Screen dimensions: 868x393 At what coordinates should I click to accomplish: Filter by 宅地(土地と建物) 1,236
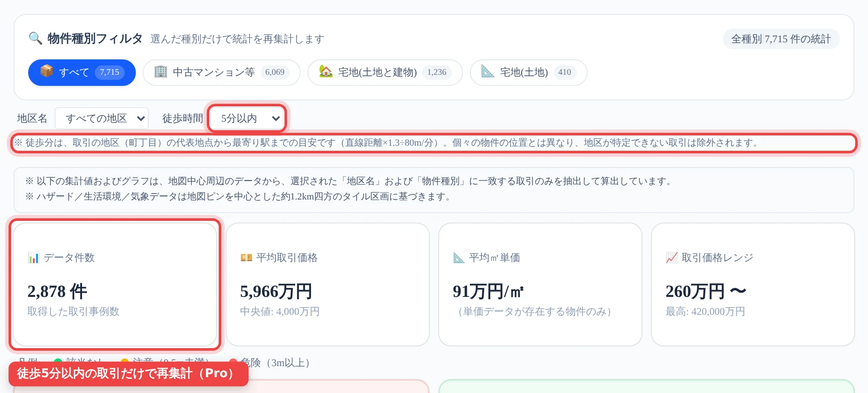tap(385, 73)
